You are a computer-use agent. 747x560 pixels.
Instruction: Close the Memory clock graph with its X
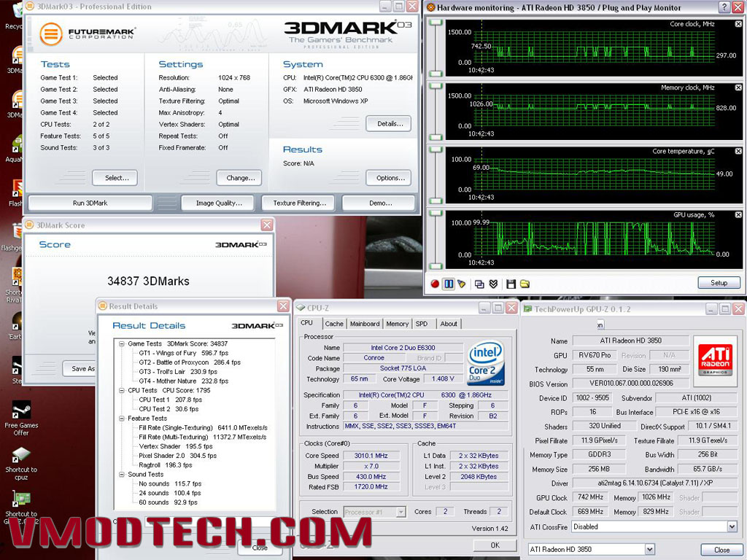pyautogui.click(x=738, y=87)
